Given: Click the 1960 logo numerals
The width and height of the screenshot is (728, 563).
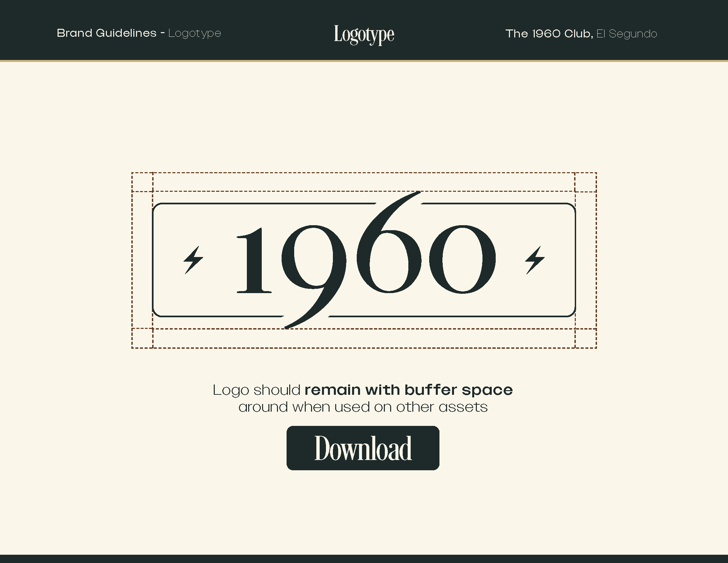Looking at the screenshot, I should click(x=366, y=260).
